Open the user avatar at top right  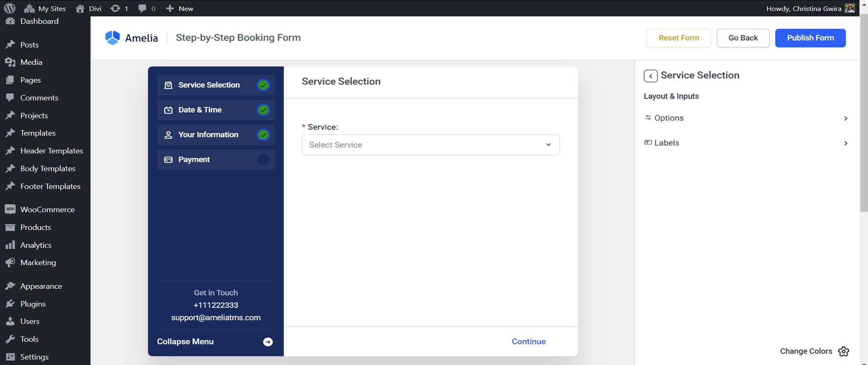coord(850,8)
